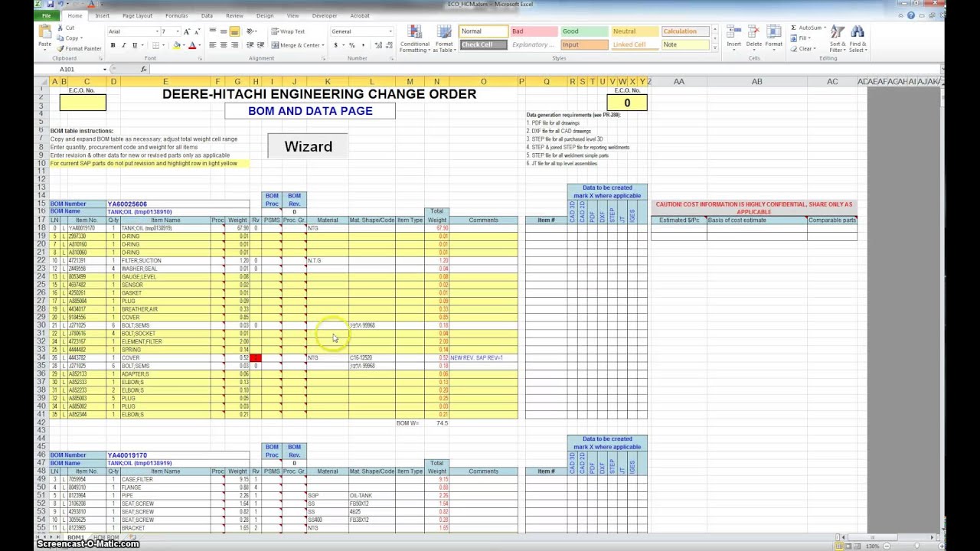The height and width of the screenshot is (551, 980).
Task: Align text to the right
Action: coord(234,45)
